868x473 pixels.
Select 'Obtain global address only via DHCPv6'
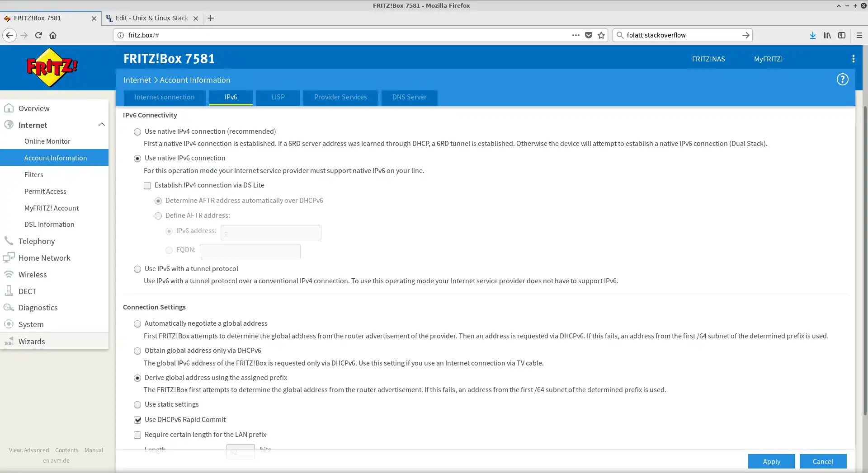(x=137, y=351)
